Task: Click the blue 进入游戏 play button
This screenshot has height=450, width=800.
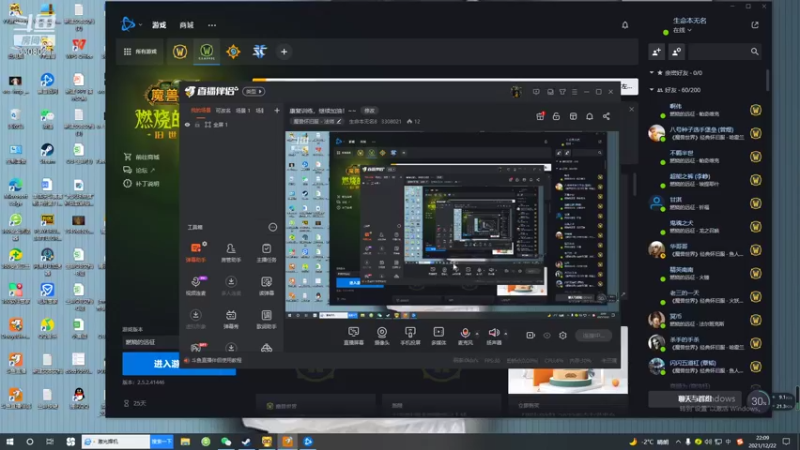Action: pyautogui.click(x=151, y=363)
